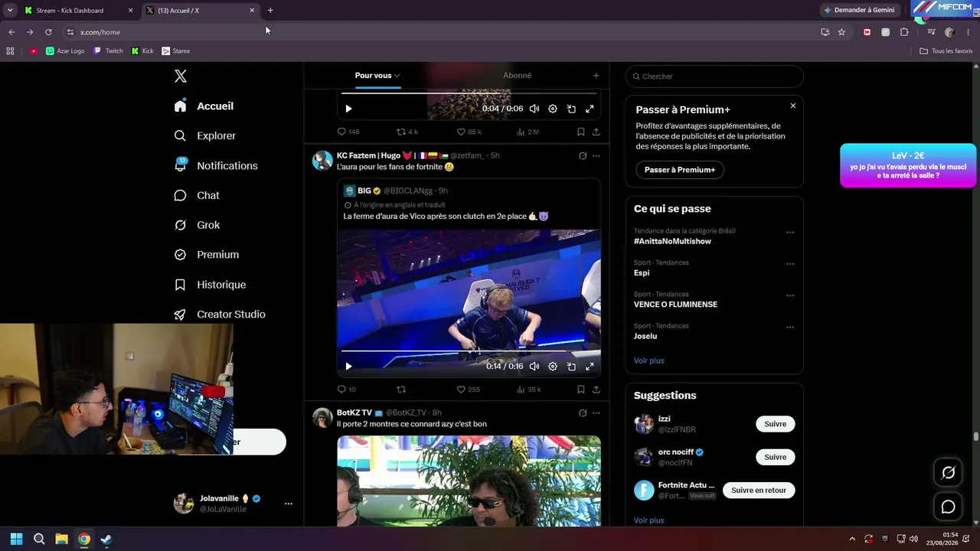980x551 pixels.
Task: Open the floating messages button
Action: point(948,507)
